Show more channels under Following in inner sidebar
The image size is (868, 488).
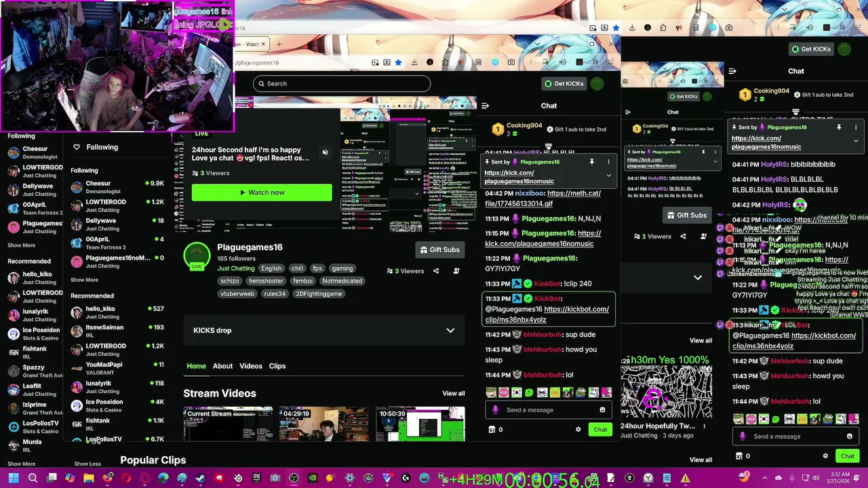[84, 280]
